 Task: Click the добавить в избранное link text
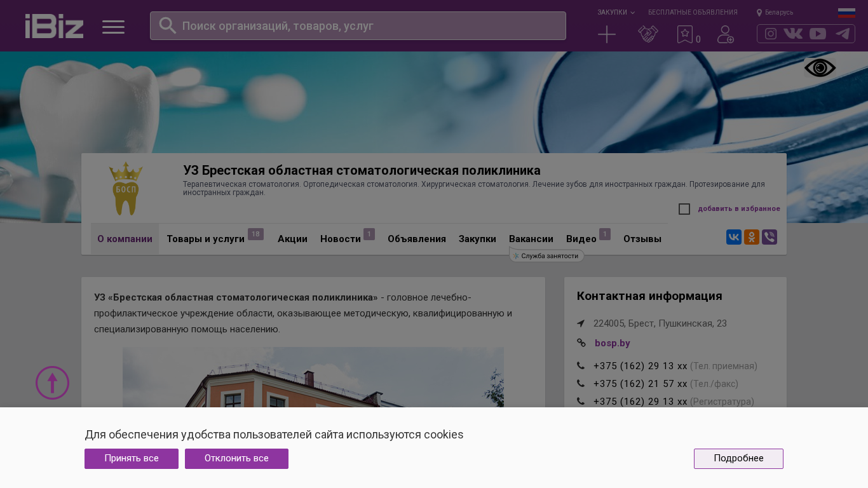[739, 209]
